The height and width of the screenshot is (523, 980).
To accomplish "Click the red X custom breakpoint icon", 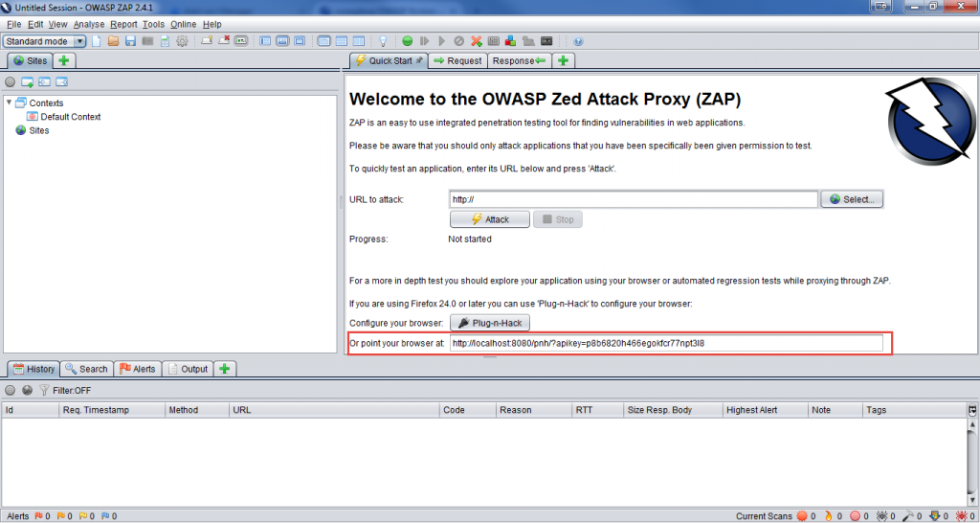I will click(477, 41).
